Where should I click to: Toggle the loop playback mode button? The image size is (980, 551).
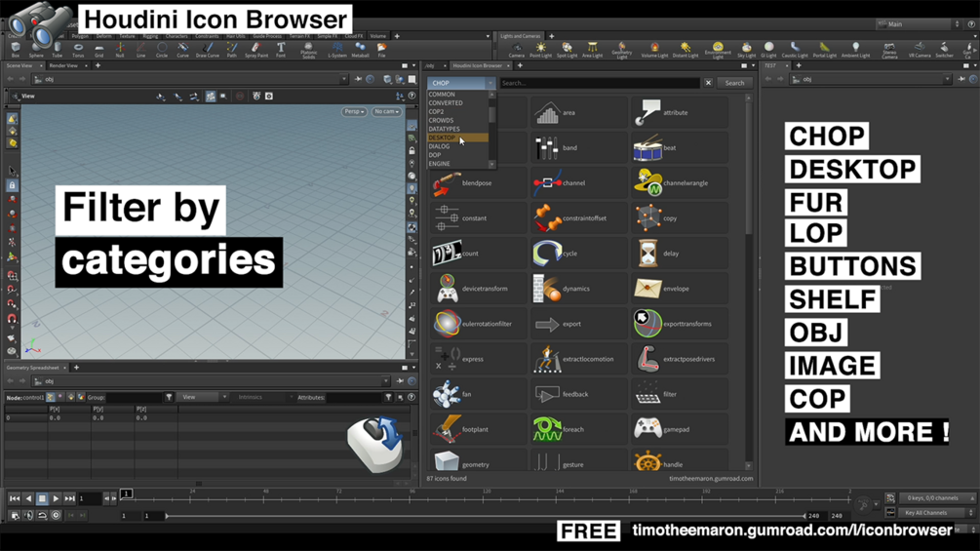pyautogui.click(x=42, y=515)
